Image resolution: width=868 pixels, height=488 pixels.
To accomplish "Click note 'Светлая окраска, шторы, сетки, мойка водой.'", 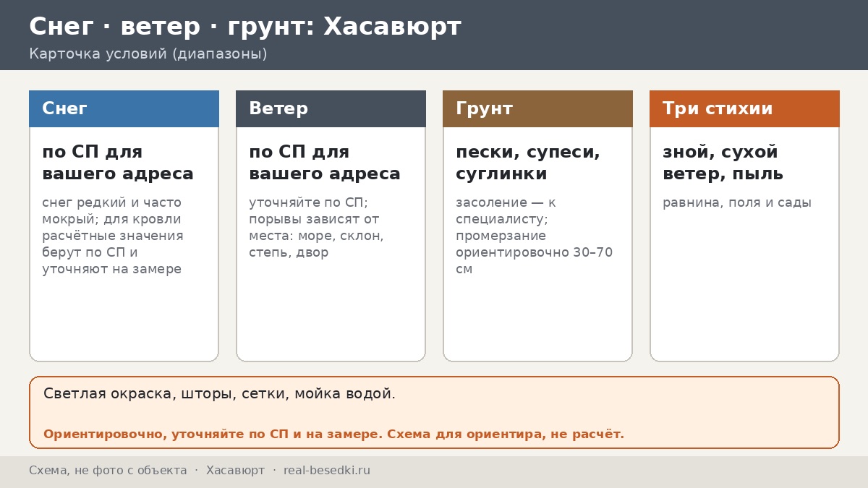I will tap(219, 394).
